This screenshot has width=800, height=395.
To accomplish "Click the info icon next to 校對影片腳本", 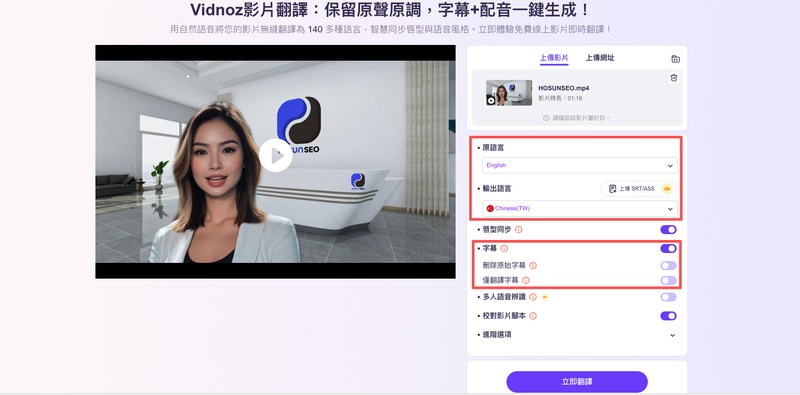I will pos(533,316).
